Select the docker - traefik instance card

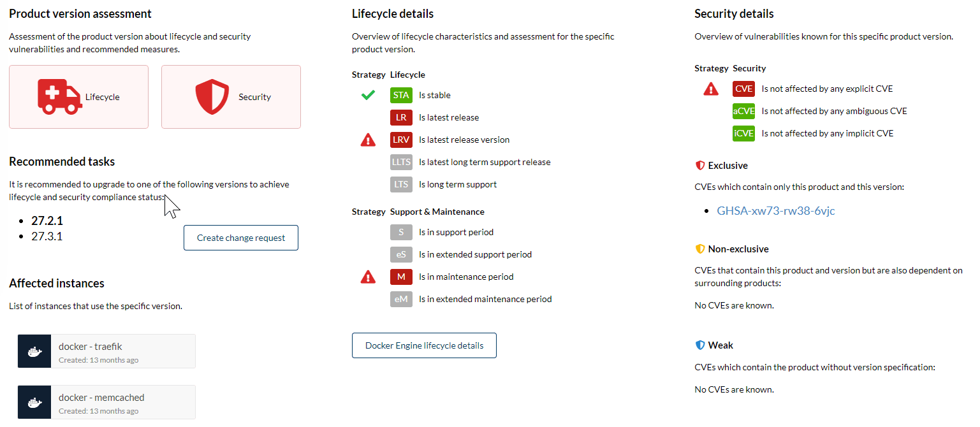[106, 352]
